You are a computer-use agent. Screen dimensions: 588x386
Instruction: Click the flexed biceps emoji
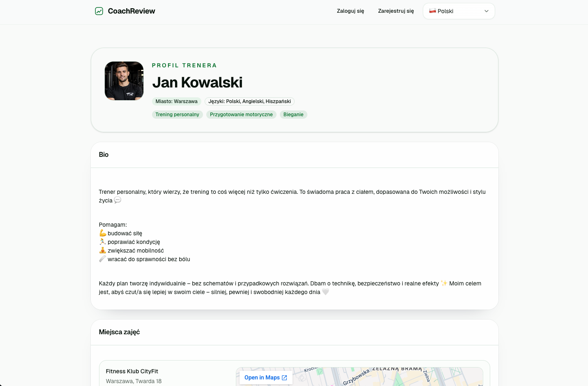(x=103, y=233)
